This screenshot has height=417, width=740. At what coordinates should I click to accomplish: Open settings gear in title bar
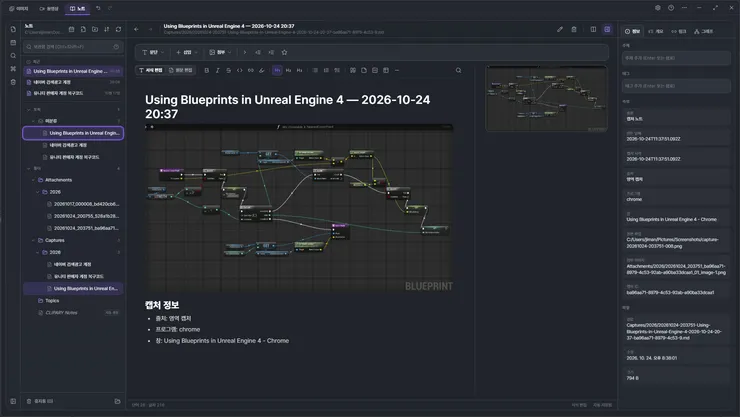click(658, 8)
